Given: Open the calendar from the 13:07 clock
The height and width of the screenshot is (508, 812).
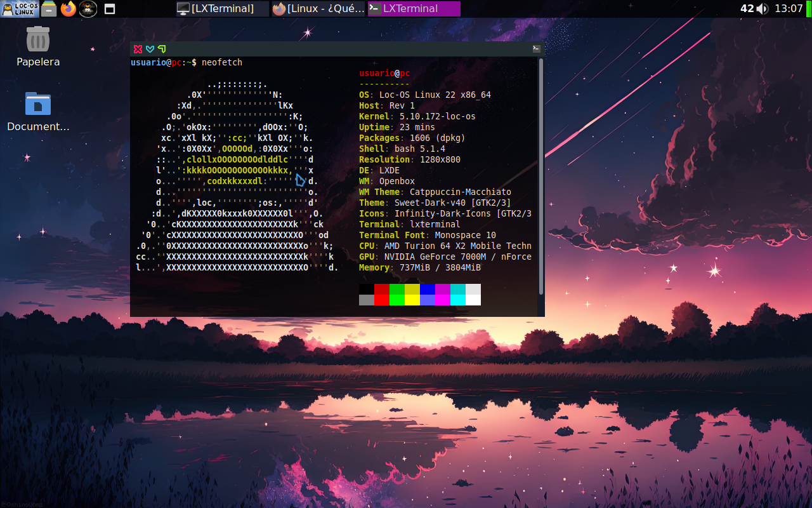Looking at the screenshot, I should [x=789, y=8].
